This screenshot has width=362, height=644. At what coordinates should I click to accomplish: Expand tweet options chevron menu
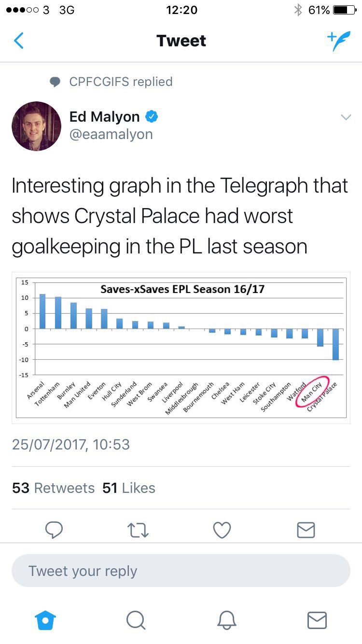(x=346, y=117)
